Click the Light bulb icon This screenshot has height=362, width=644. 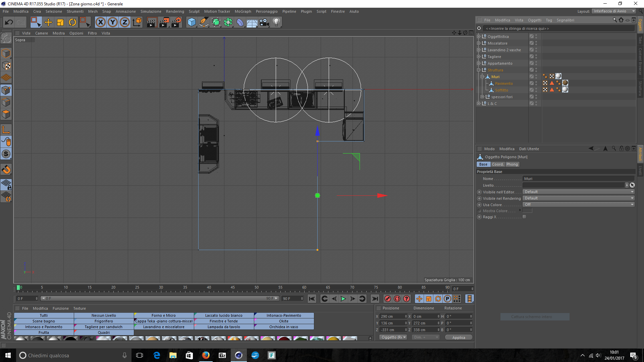(x=276, y=22)
